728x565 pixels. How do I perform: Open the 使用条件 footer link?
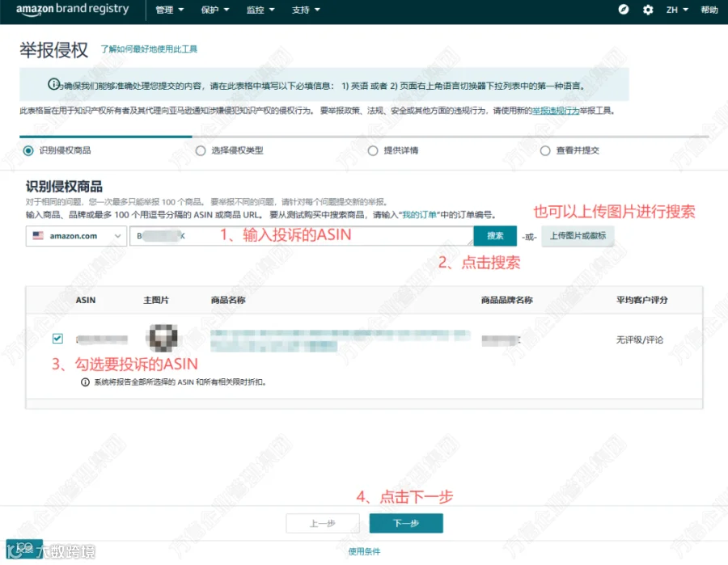(x=364, y=551)
